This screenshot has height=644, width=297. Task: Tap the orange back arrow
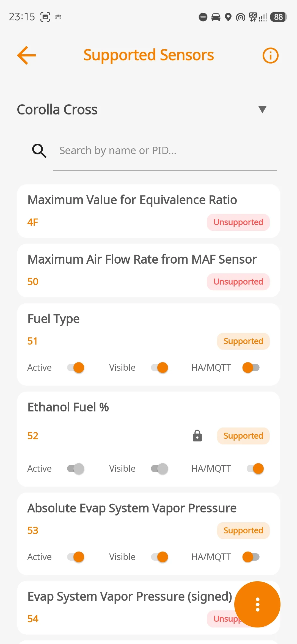26,55
